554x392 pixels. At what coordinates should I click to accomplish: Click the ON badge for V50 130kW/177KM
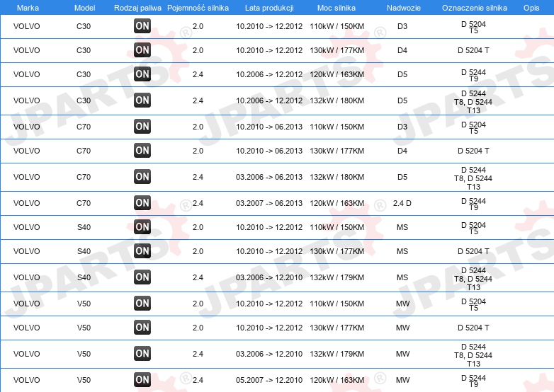coord(142,327)
